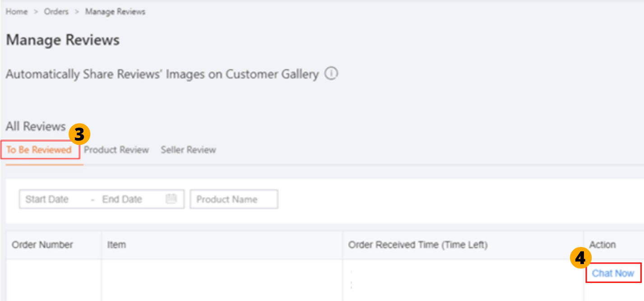Viewport: 644px width, 301px height.
Task: Click the Product Name search box
Action: point(233,199)
